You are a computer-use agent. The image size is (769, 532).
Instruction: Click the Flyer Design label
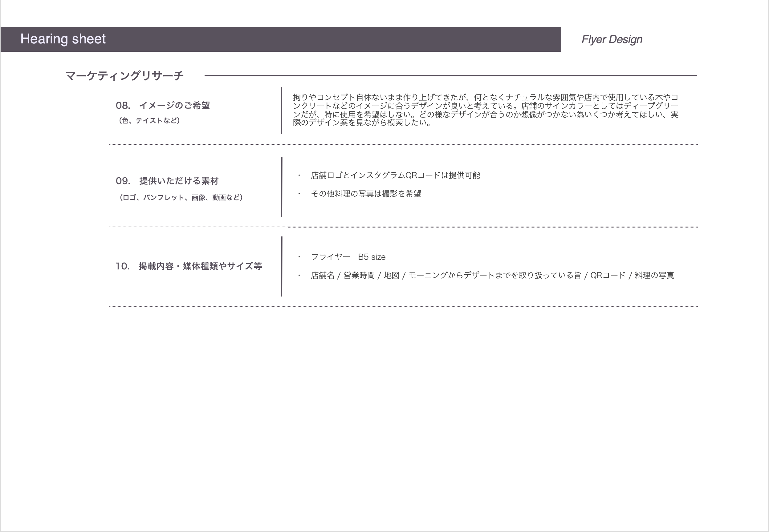pos(612,39)
